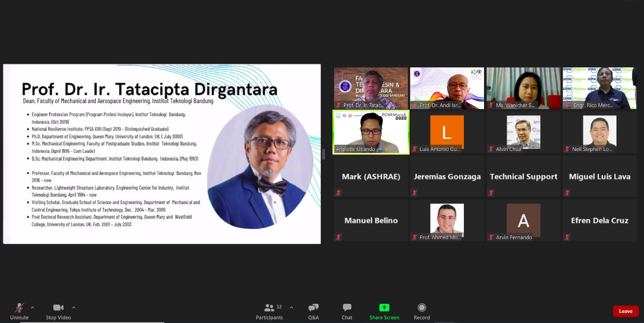The width and height of the screenshot is (644, 323).
Task: Grab the divider handle between slide and gallery
Action: click(x=323, y=154)
